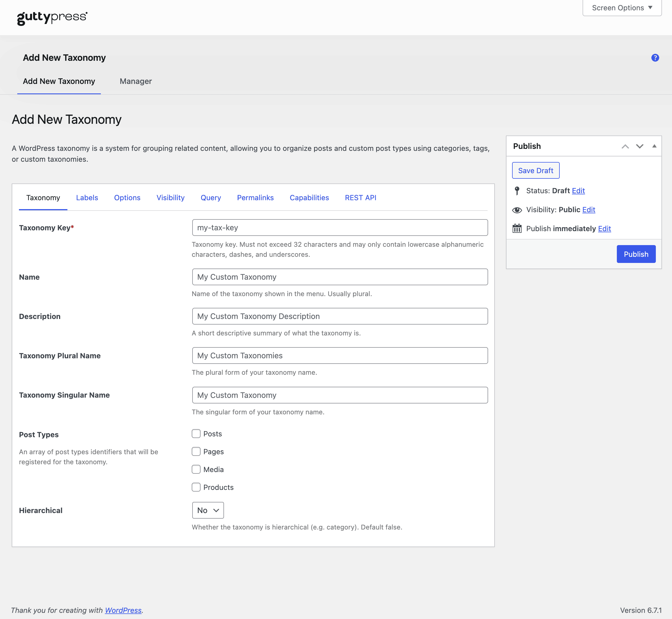The width and height of the screenshot is (672, 619).
Task: Open the Hierarchical dropdown set to No
Action: pos(208,510)
